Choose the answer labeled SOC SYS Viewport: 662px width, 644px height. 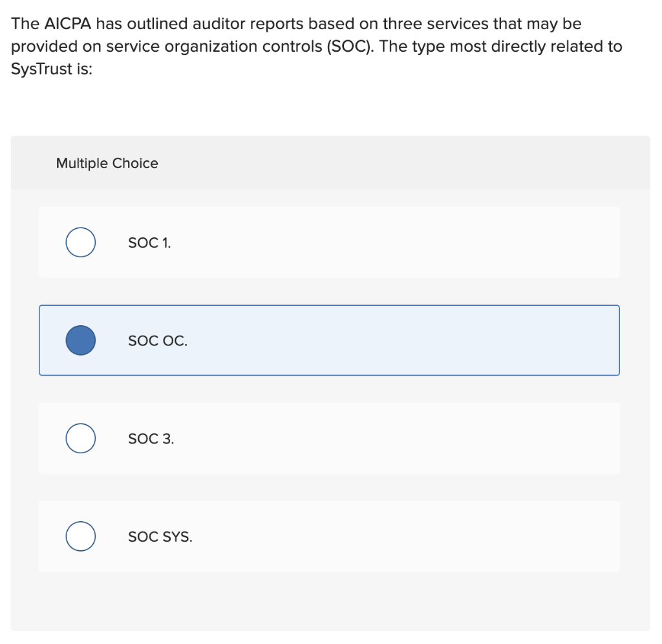(x=329, y=536)
